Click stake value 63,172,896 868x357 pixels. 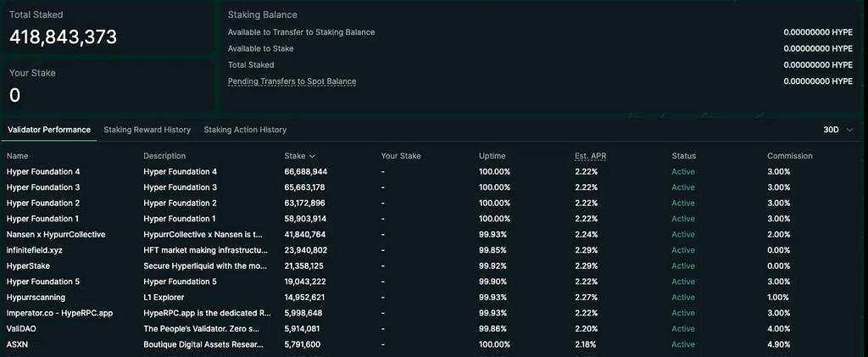pyautogui.click(x=304, y=204)
